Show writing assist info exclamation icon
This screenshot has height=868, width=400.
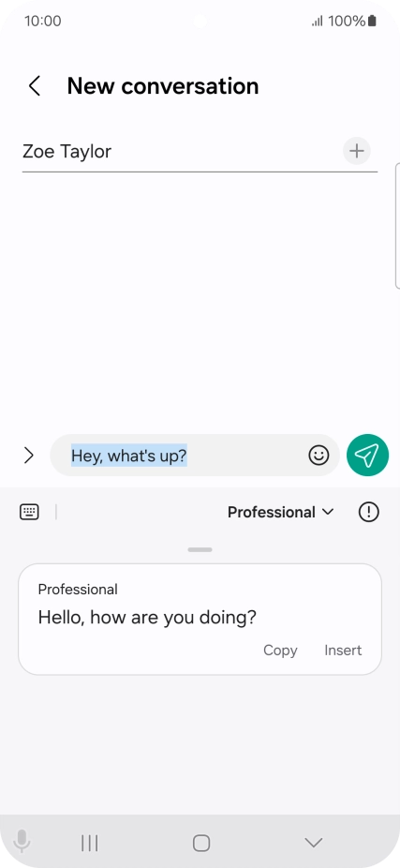click(x=368, y=512)
